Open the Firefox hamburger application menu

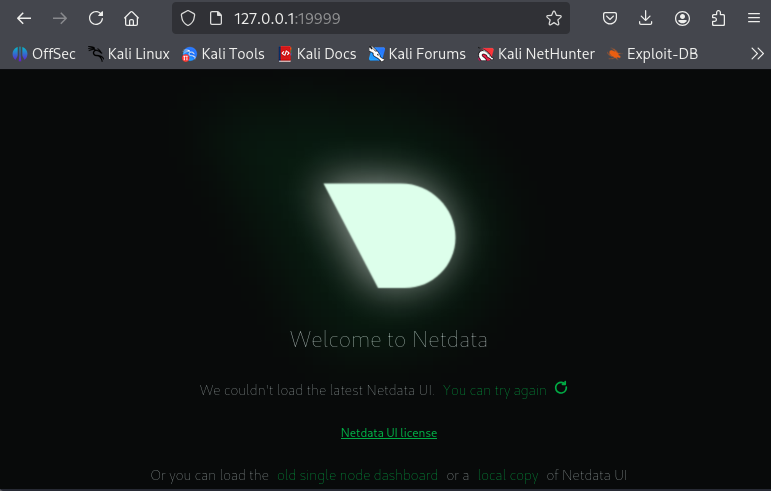(x=753, y=18)
